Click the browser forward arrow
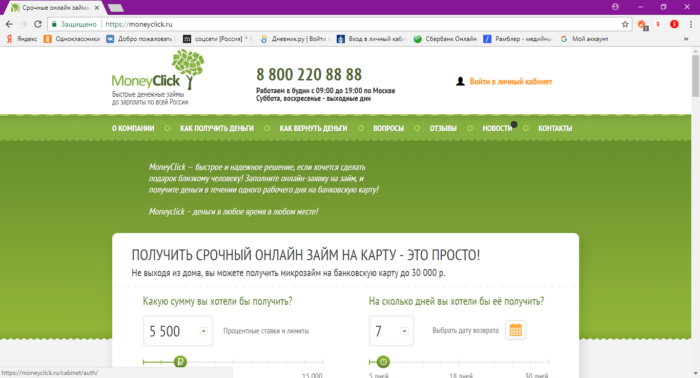This screenshot has height=378, width=700. (x=23, y=24)
